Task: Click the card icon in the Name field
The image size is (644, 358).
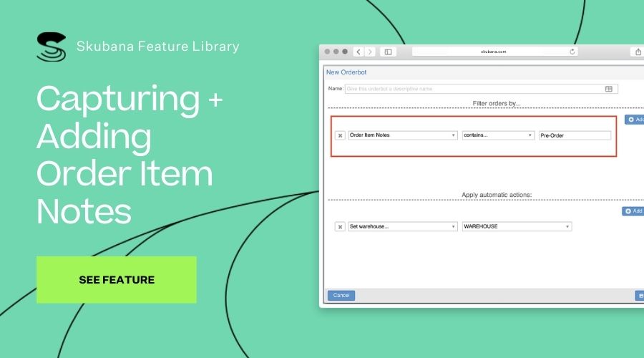Action: click(x=609, y=89)
